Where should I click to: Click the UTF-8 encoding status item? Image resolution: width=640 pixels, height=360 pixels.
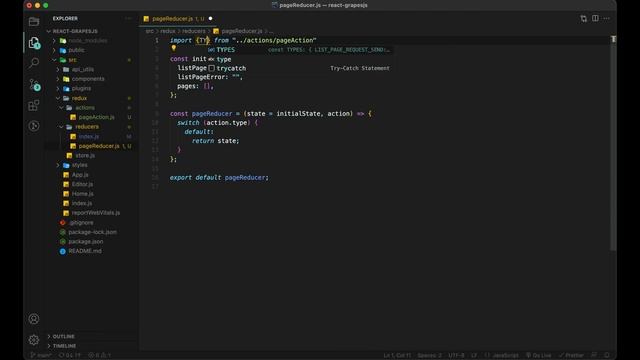pyautogui.click(x=456, y=356)
